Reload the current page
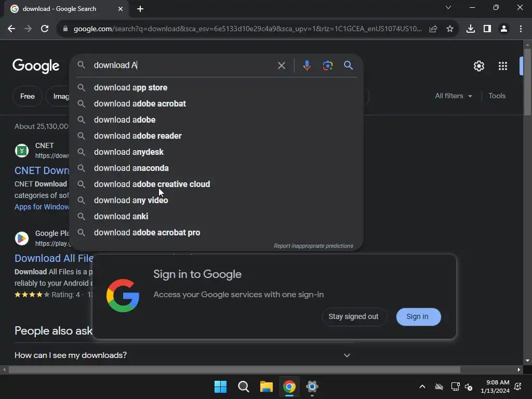Screen dimensions: 532x399 pyautogui.click(x=45, y=29)
